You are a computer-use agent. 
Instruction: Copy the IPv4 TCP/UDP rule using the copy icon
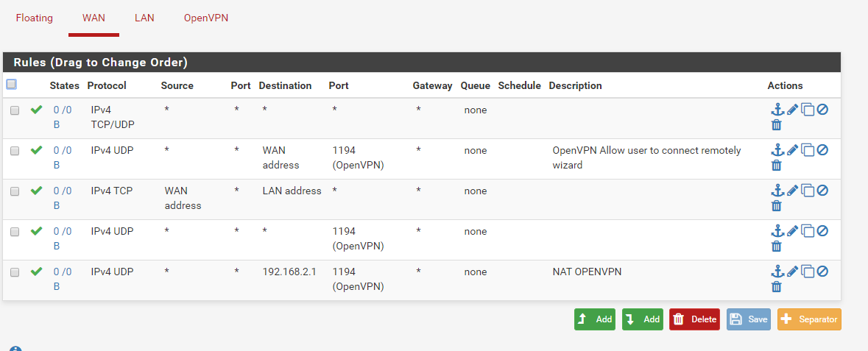[808, 110]
